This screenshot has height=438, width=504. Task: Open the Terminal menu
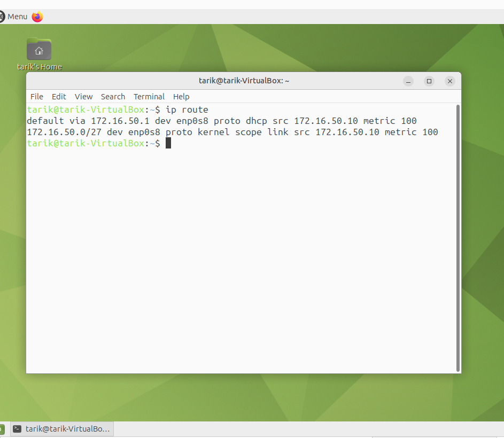tap(149, 97)
